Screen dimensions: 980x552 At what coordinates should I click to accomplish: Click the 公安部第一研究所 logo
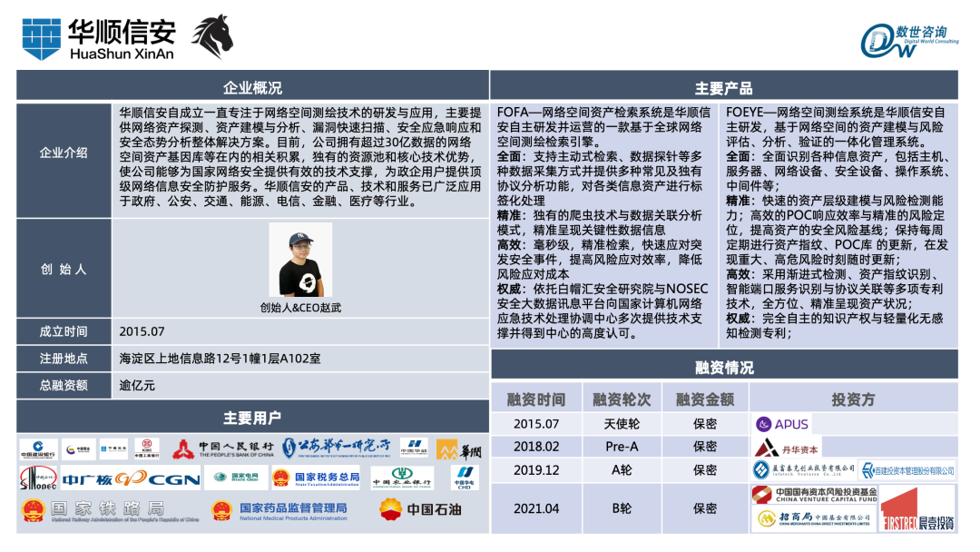(337, 448)
